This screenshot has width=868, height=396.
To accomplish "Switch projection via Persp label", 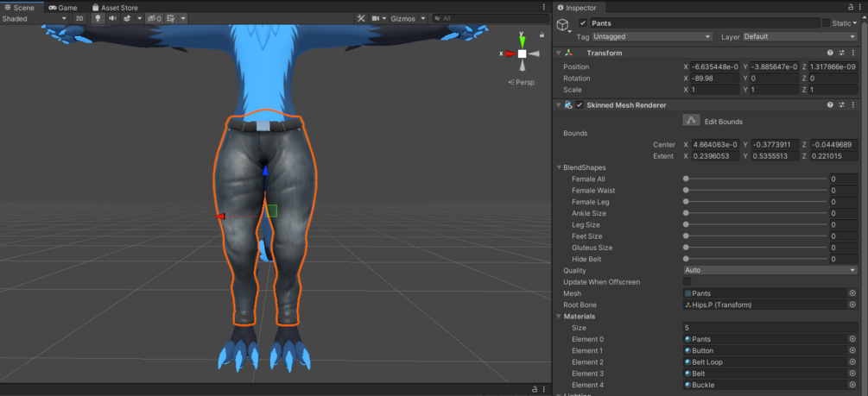I will point(521,82).
